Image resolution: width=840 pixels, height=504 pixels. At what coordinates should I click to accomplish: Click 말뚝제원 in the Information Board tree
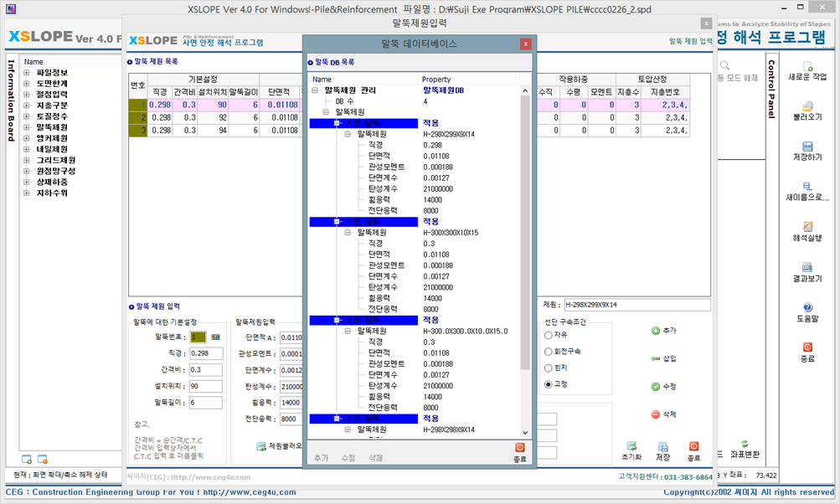(x=52, y=127)
